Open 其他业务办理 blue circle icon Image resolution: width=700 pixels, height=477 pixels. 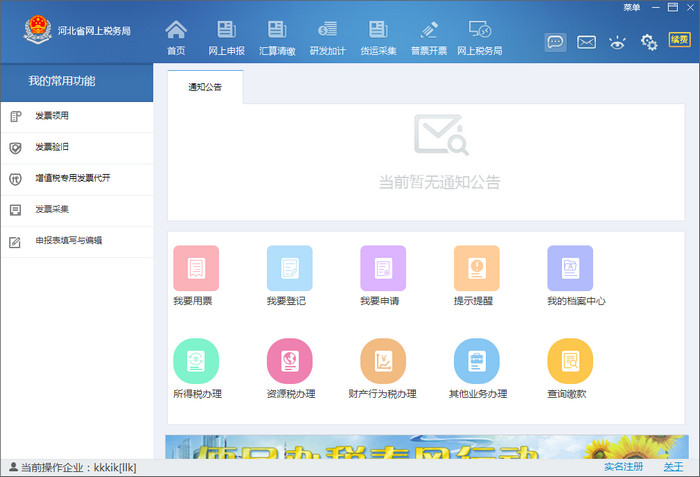[476, 361]
